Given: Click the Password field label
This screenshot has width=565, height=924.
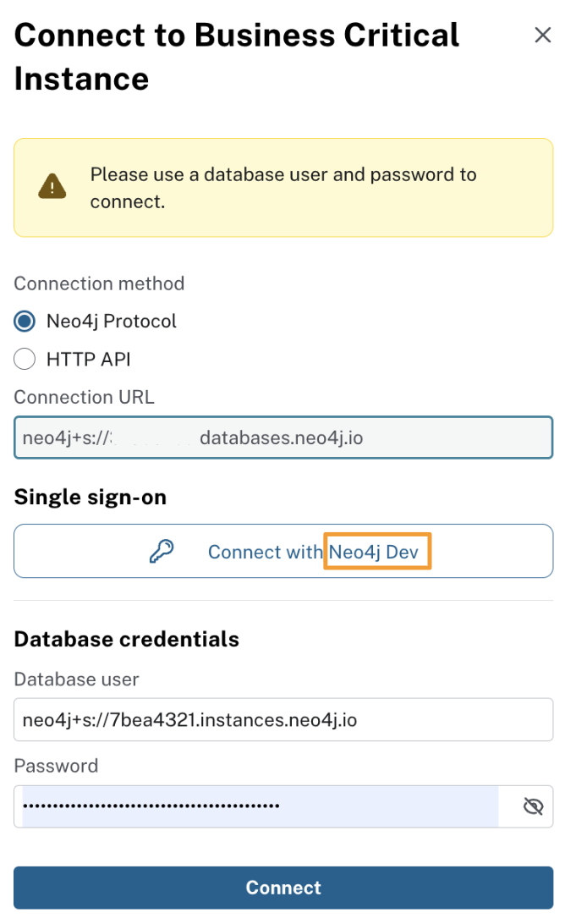Looking at the screenshot, I should point(56,766).
